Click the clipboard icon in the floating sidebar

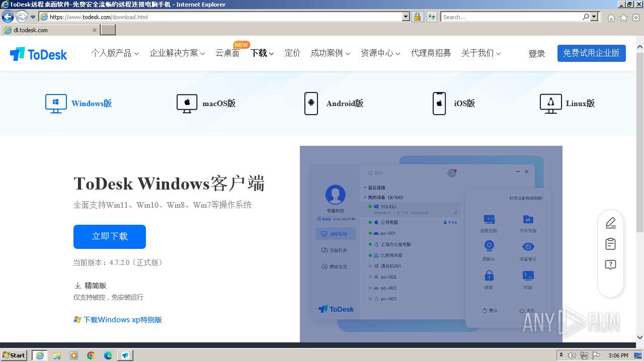click(610, 244)
